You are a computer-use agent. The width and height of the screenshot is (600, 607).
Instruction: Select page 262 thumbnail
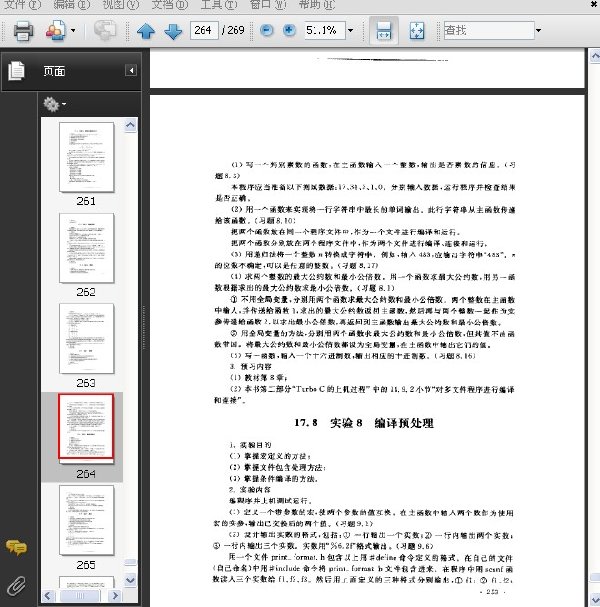[x=87, y=248]
